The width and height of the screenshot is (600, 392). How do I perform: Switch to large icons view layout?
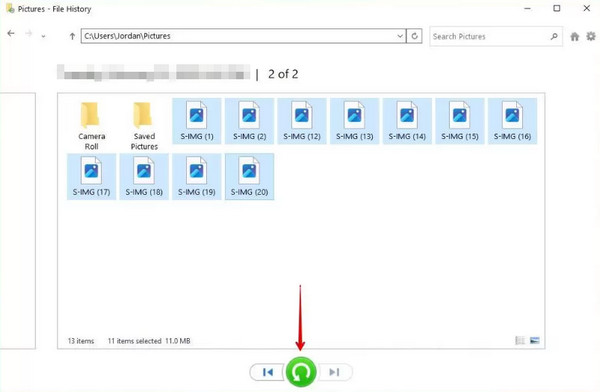tap(535, 340)
